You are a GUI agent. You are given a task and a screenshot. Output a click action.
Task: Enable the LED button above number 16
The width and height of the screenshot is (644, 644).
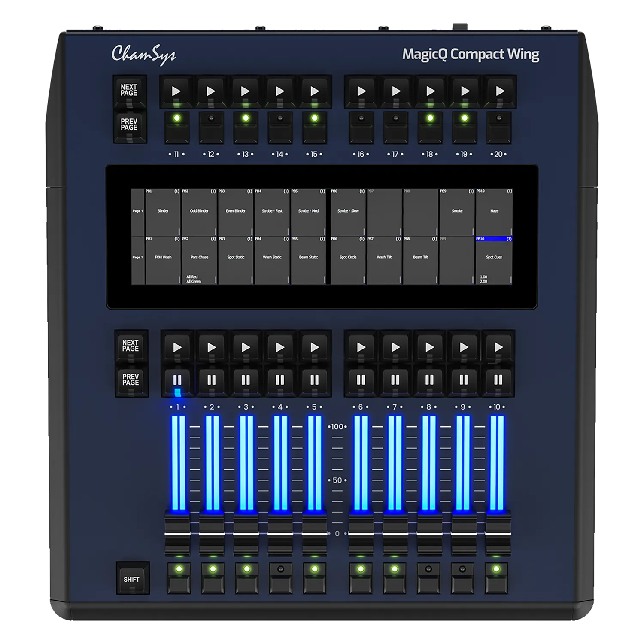tap(361, 128)
